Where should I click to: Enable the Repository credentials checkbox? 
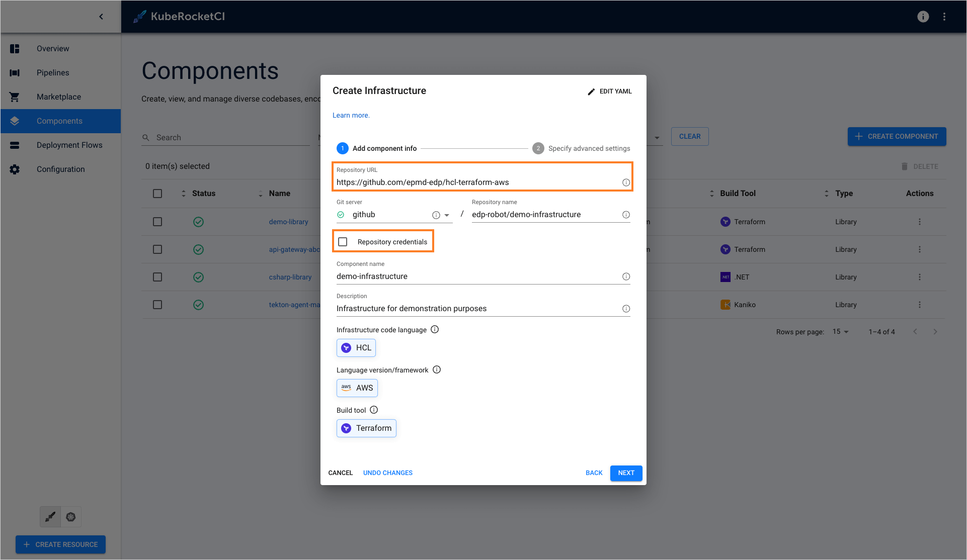pyautogui.click(x=343, y=242)
